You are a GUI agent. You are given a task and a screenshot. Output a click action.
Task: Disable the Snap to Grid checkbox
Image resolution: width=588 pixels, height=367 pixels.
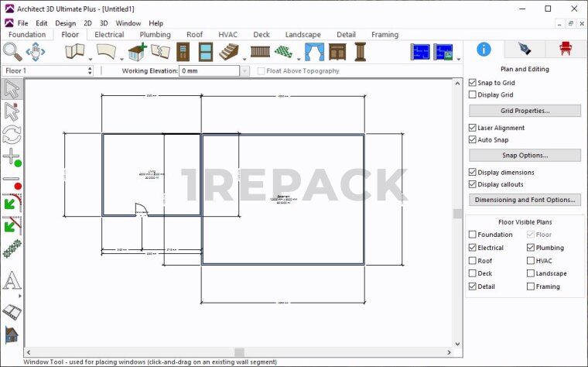click(473, 82)
